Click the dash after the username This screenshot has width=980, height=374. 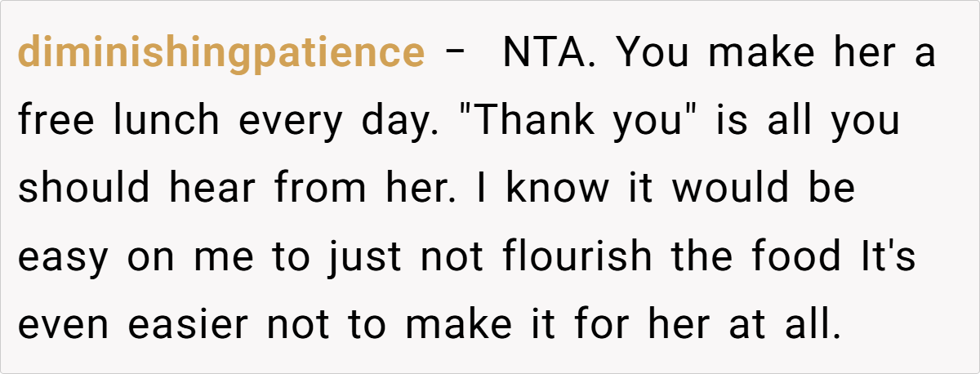(x=454, y=54)
